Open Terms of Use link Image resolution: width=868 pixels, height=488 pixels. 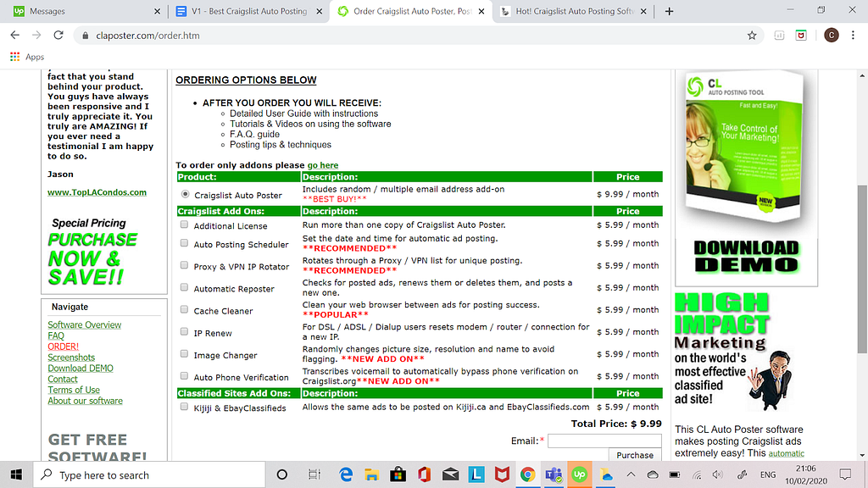pos(73,390)
